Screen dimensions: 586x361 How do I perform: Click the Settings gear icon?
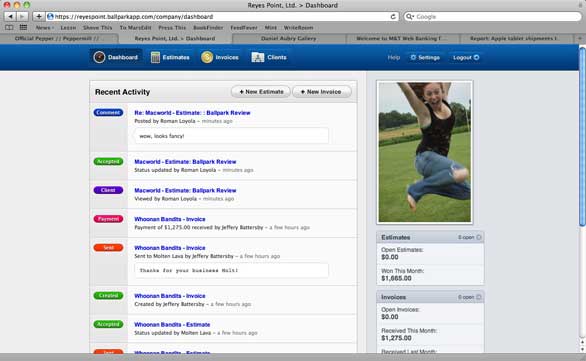[x=413, y=58]
